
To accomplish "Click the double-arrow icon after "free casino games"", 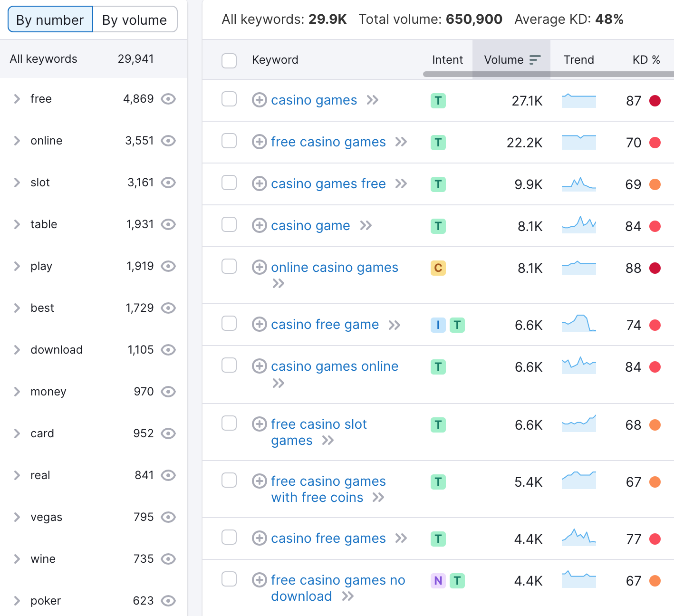I will [x=402, y=142].
